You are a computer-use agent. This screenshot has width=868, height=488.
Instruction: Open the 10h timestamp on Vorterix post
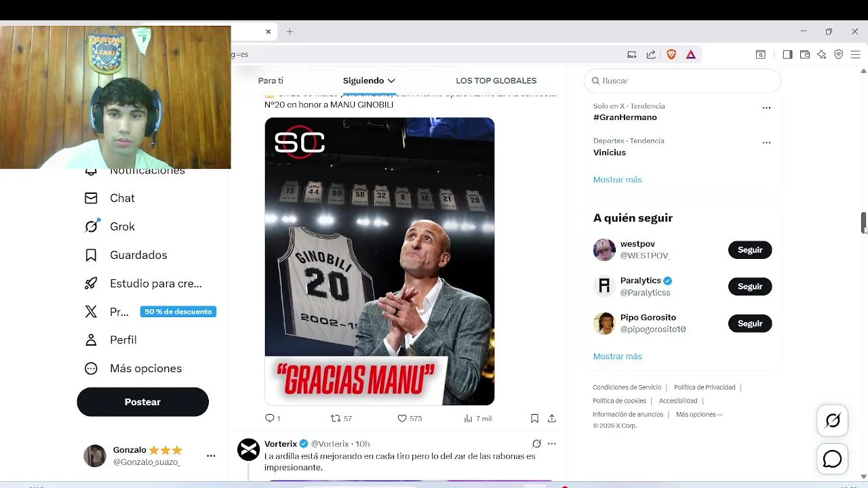click(363, 444)
